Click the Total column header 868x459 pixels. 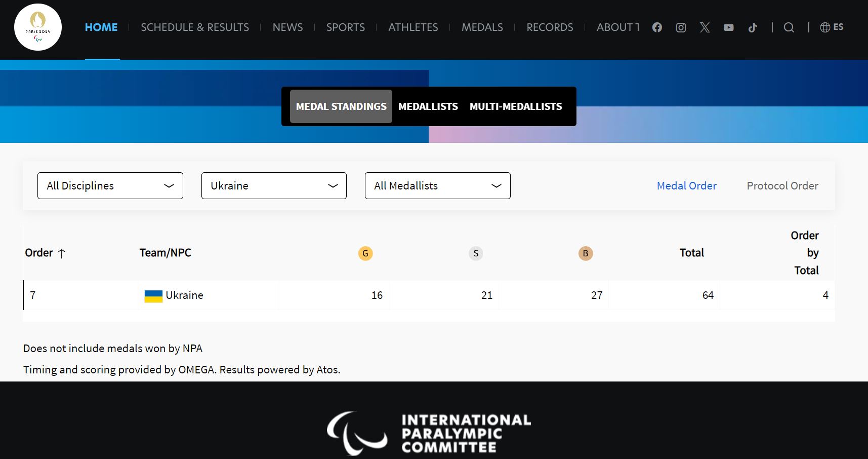(x=691, y=253)
